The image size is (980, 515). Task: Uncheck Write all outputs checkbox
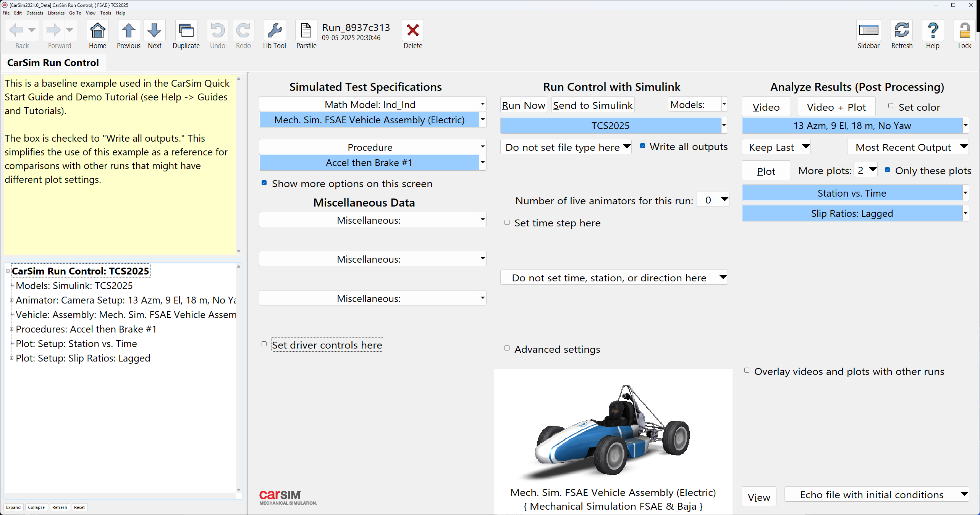(643, 146)
